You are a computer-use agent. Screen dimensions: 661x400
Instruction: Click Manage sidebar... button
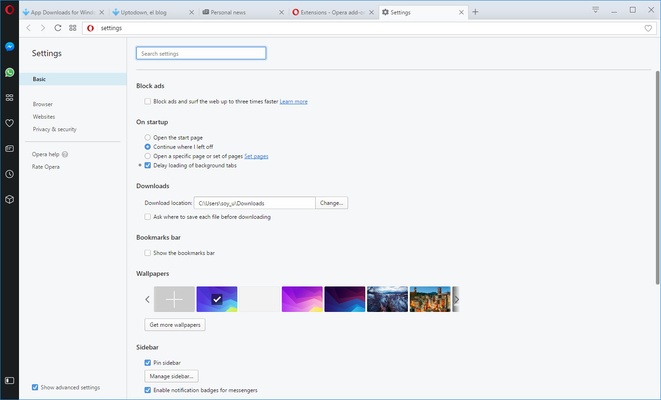coord(171,376)
